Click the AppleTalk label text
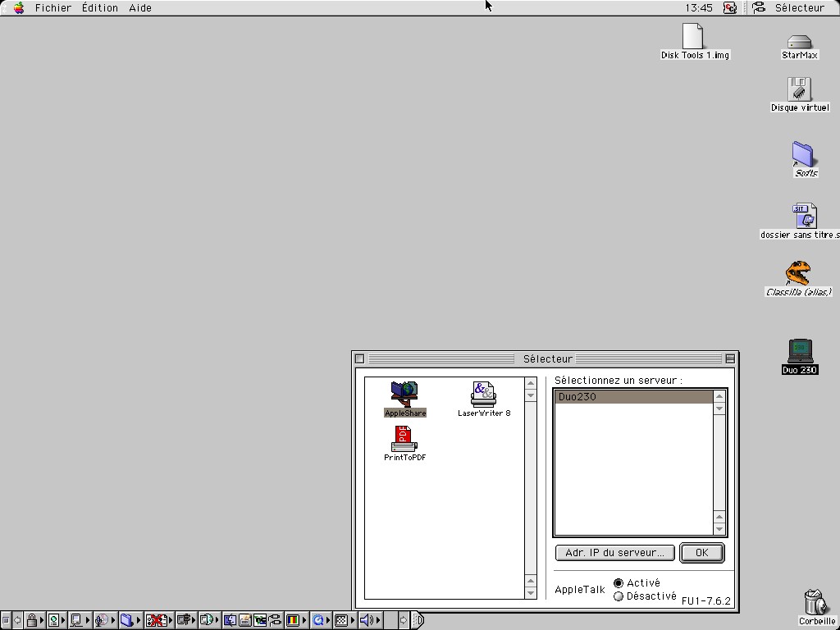 [580, 589]
